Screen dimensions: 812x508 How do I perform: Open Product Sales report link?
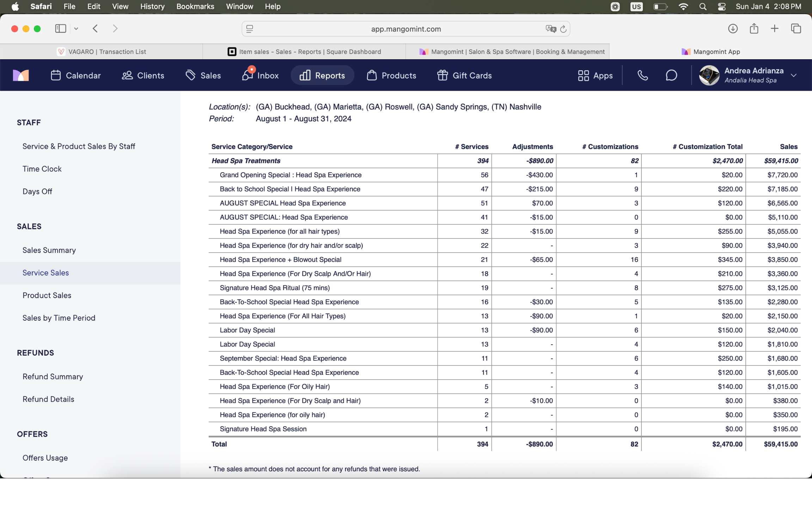pyautogui.click(x=47, y=295)
